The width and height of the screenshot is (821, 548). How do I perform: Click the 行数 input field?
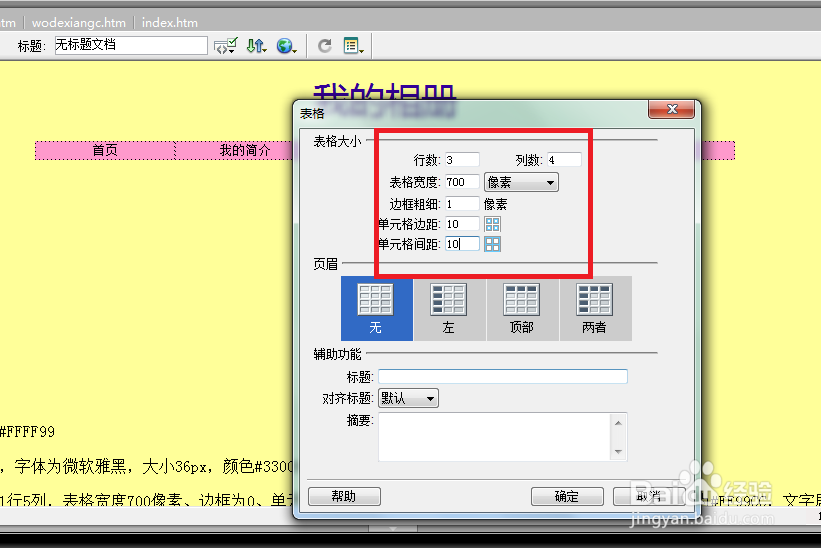(462, 160)
